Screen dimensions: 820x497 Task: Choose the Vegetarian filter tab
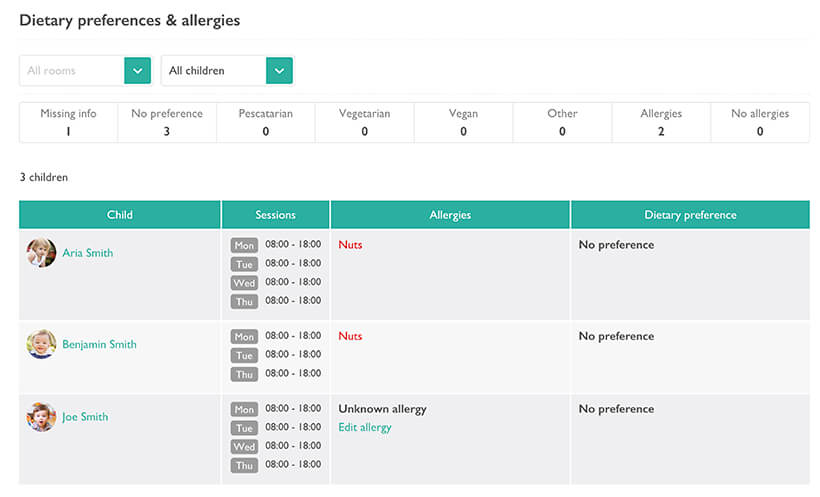[364, 122]
